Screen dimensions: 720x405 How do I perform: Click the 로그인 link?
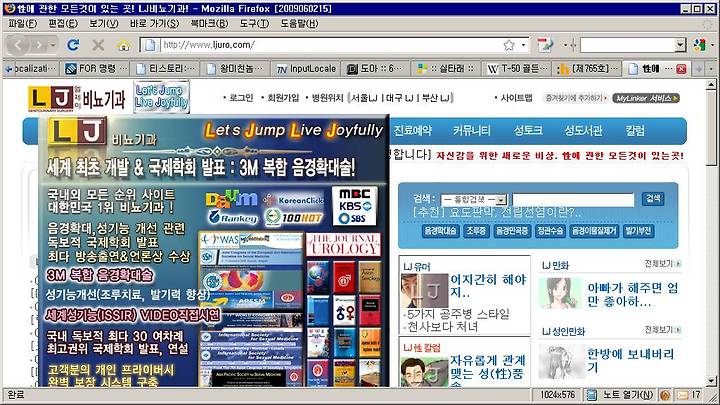[241, 98]
